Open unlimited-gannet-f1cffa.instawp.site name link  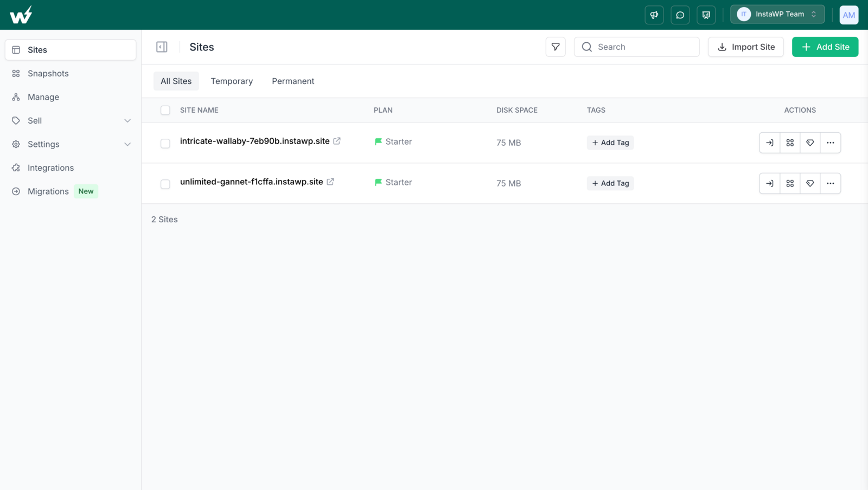click(x=252, y=182)
